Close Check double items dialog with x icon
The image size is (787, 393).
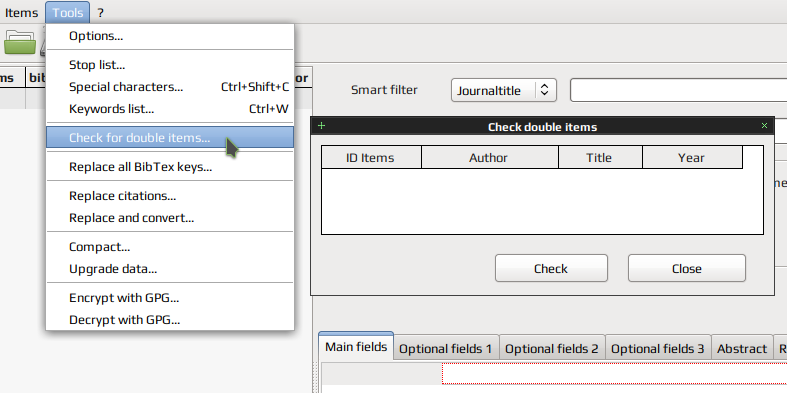click(x=764, y=125)
